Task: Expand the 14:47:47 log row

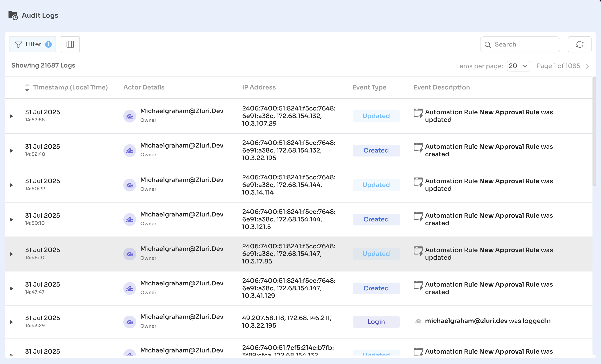Action: 12,288
